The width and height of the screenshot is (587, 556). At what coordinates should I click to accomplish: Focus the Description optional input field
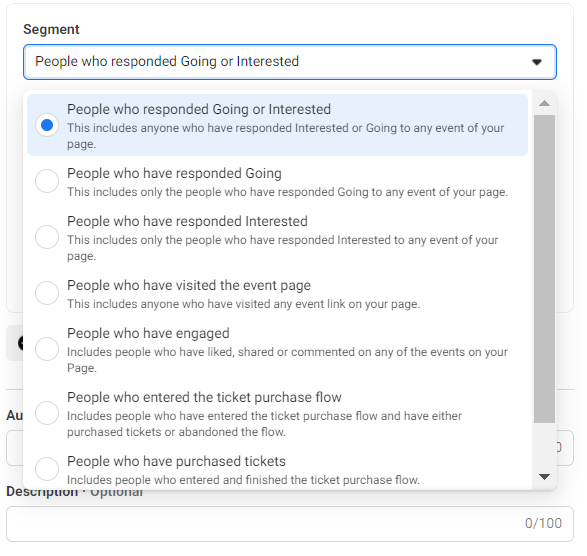[290, 524]
